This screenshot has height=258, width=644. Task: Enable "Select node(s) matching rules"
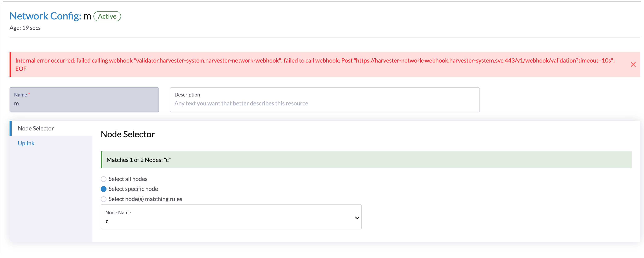[x=104, y=199]
